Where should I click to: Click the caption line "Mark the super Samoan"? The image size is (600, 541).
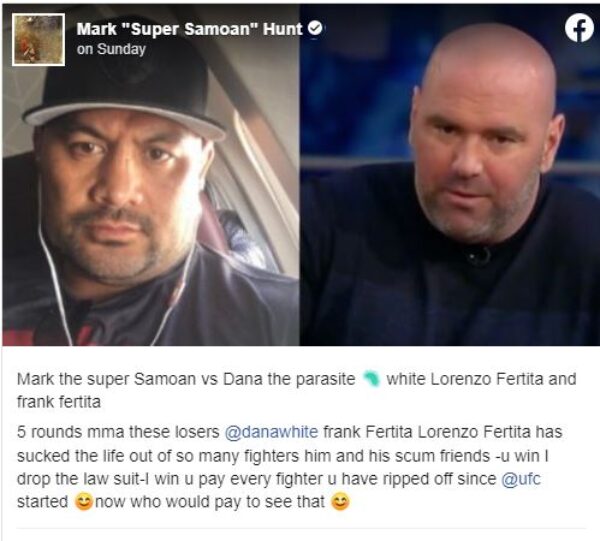pyautogui.click(x=106, y=379)
